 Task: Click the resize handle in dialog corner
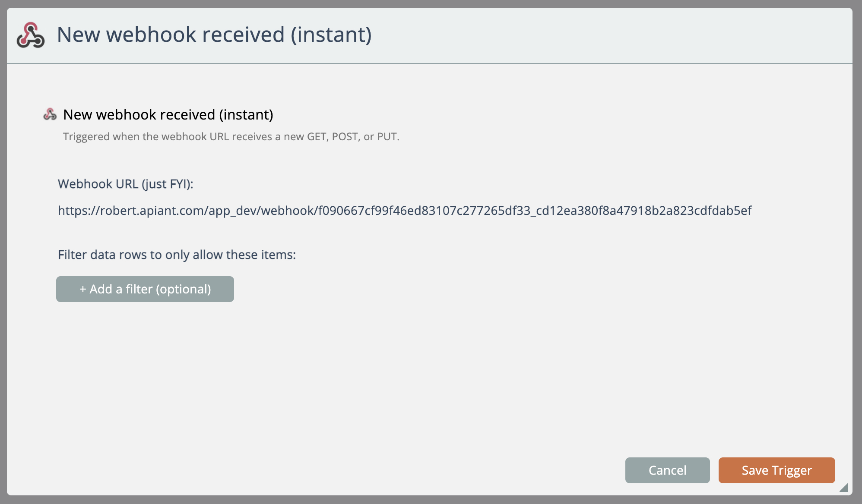844,488
